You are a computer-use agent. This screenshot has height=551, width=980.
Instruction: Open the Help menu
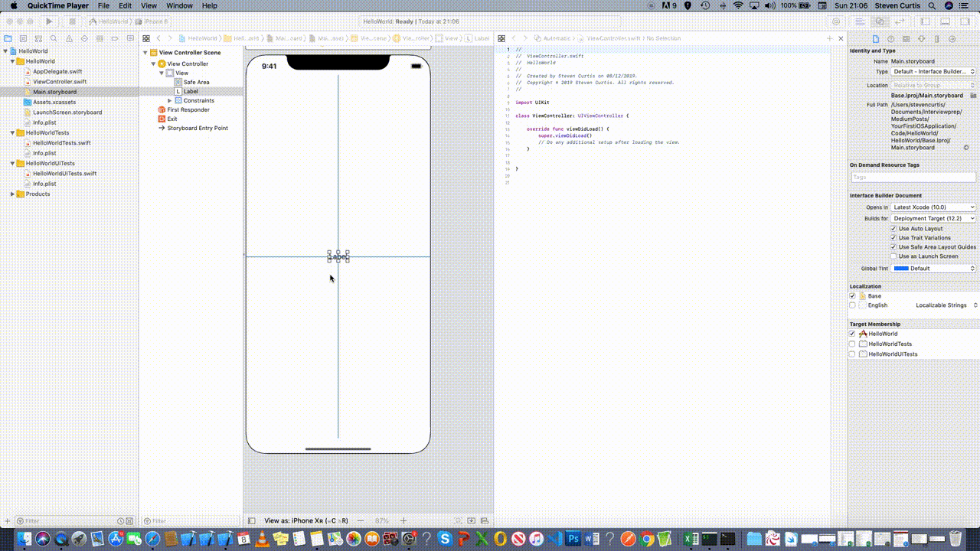tap(210, 5)
